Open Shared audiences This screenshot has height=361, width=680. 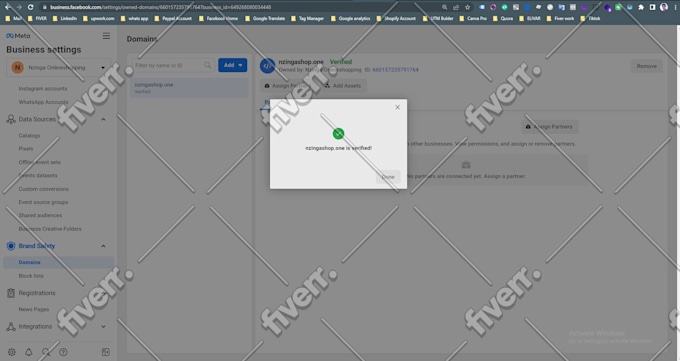tap(40, 215)
